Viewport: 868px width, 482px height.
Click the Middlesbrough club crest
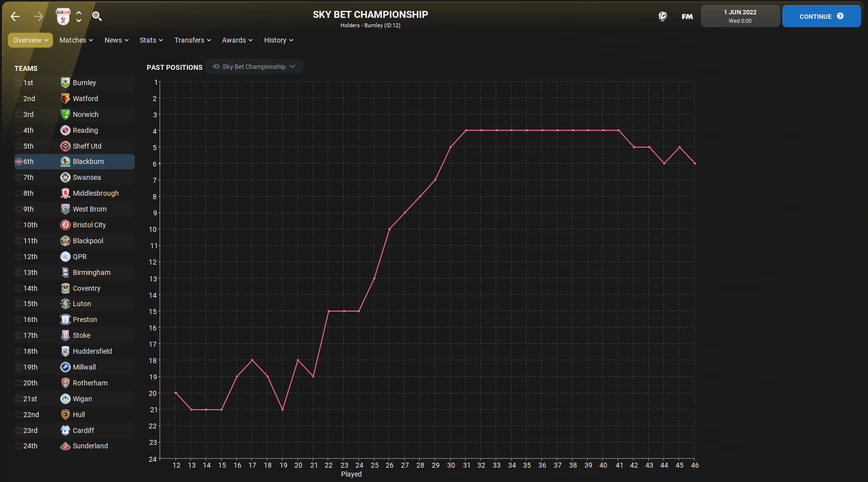[65, 193]
